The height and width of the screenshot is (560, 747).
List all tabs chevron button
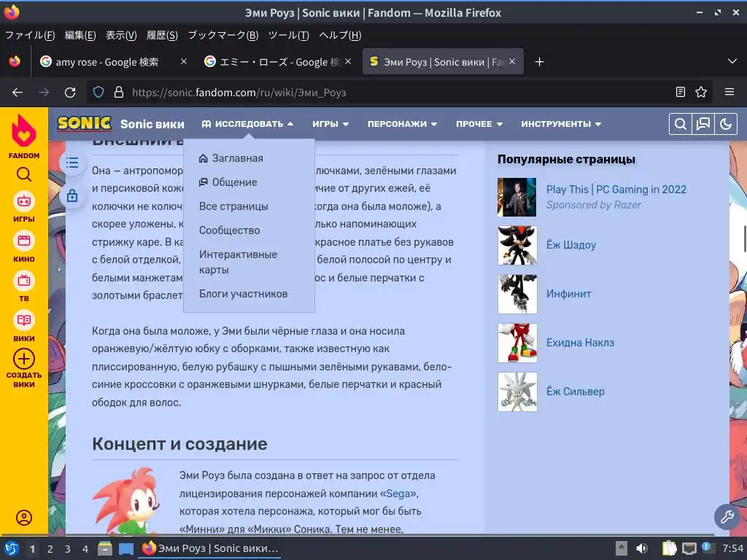pos(732,61)
